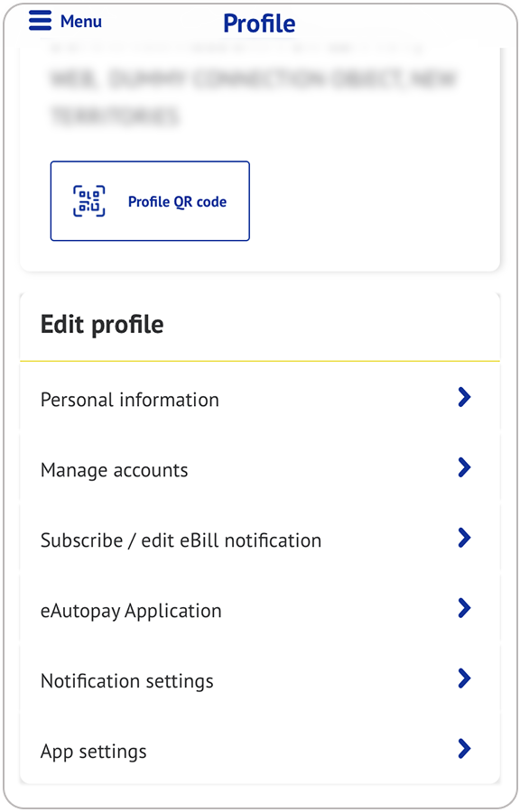This screenshot has width=520, height=812.
Task: Open the hamburger menu icon
Action: [40, 21]
